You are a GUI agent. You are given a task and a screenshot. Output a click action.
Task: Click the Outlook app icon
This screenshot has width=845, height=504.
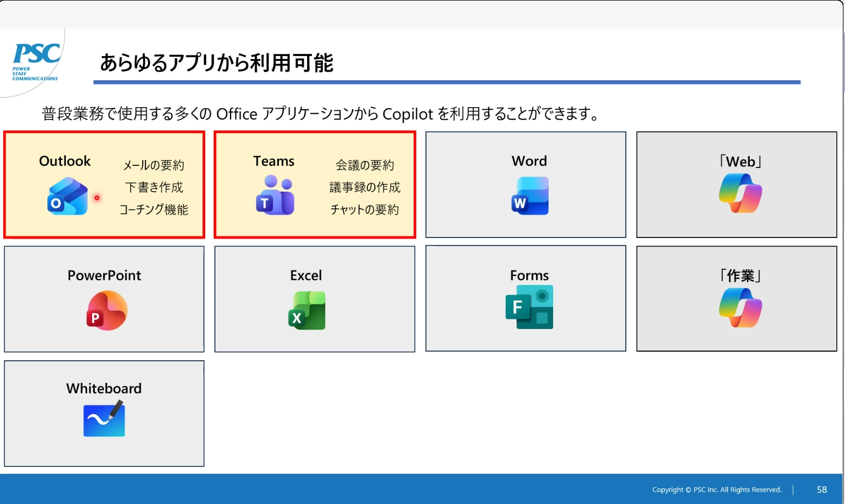67,197
